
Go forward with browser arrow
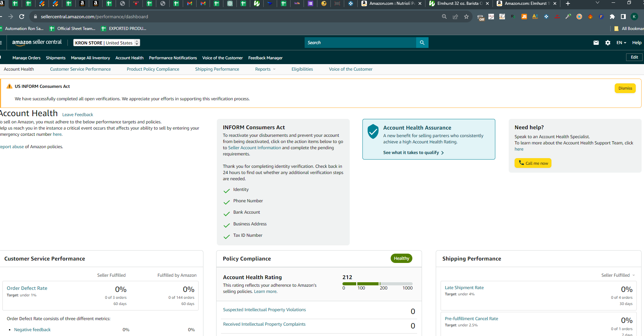(x=11, y=17)
